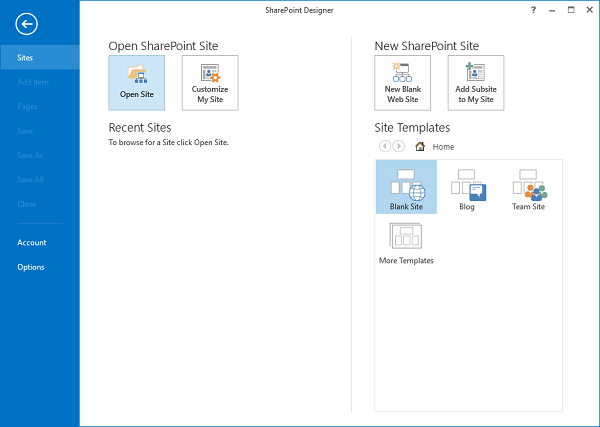Select Pages in the sidebar
The width and height of the screenshot is (600, 427).
(27, 106)
